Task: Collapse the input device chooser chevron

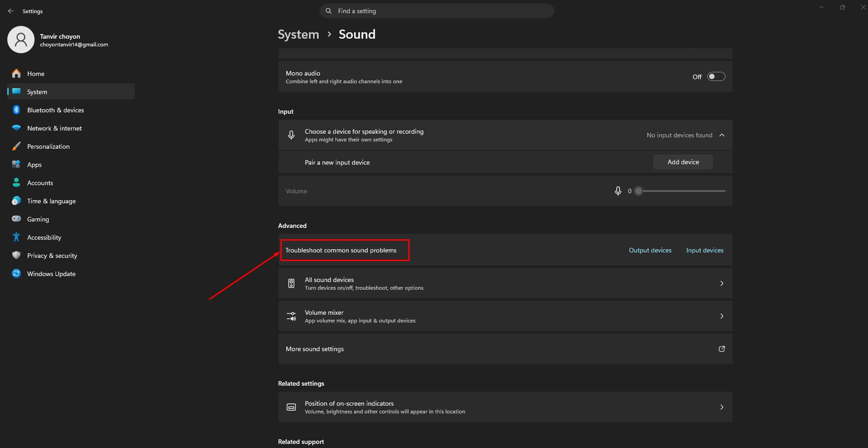Action: coord(722,135)
